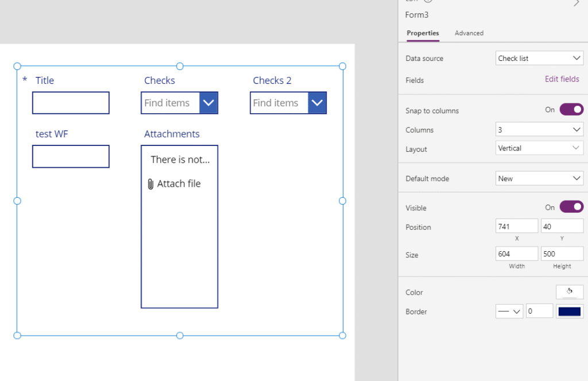Open the Border style dropdown
Viewport: 588px width, 381px height.
point(509,311)
